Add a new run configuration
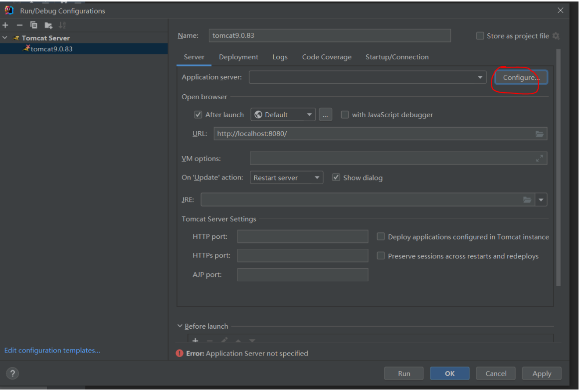Viewport: 582px width, 392px height. pyautogui.click(x=5, y=25)
